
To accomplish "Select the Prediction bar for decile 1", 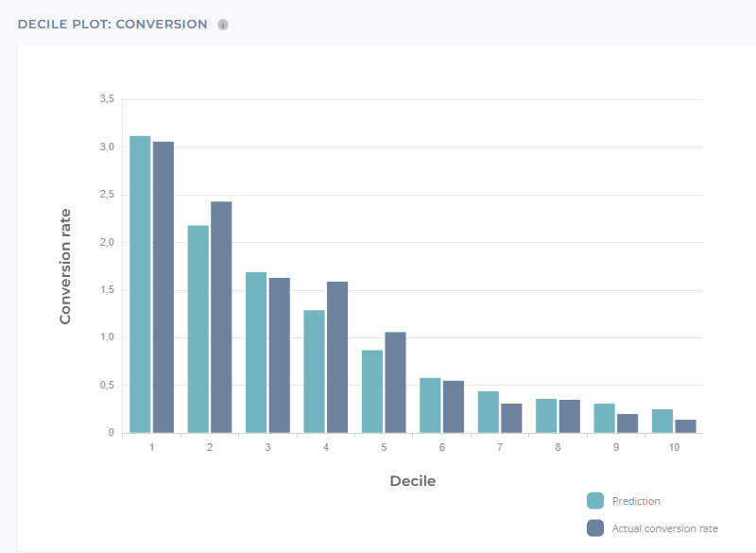I will [140, 285].
